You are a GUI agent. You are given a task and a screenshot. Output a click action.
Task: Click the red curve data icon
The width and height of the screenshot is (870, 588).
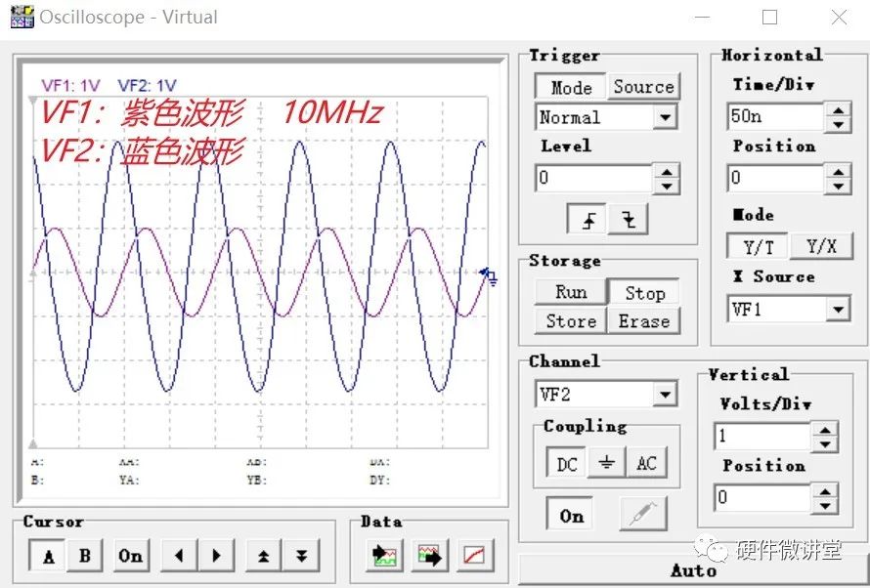(473, 556)
